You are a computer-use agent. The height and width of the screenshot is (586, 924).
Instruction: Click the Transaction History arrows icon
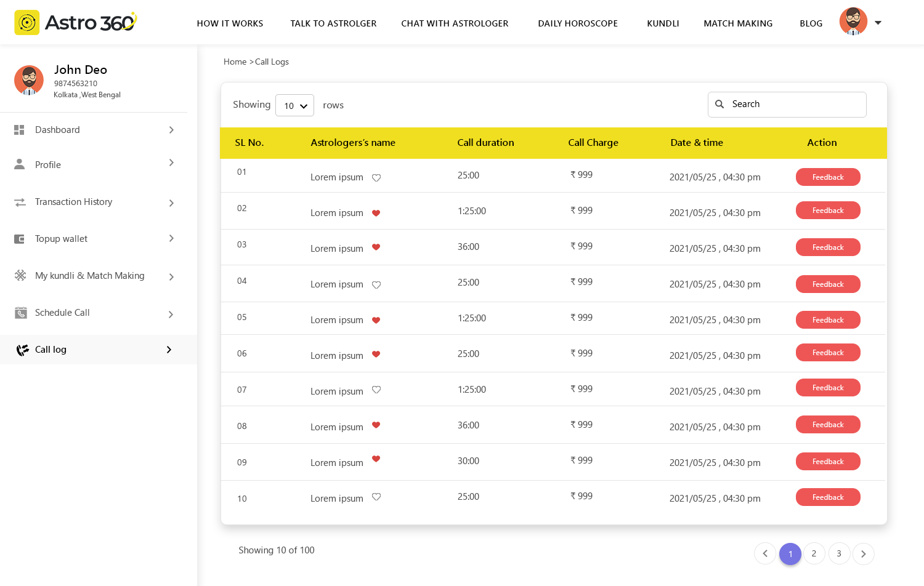20,202
